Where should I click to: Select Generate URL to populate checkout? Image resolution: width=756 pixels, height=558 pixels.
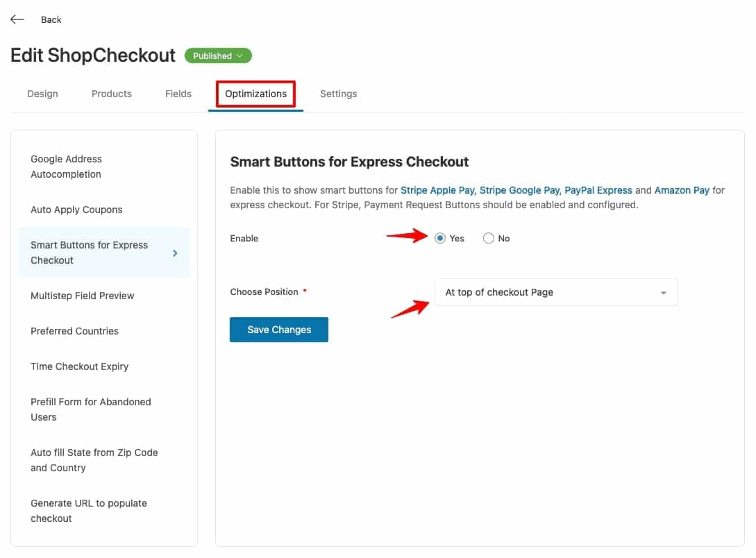coord(89,511)
